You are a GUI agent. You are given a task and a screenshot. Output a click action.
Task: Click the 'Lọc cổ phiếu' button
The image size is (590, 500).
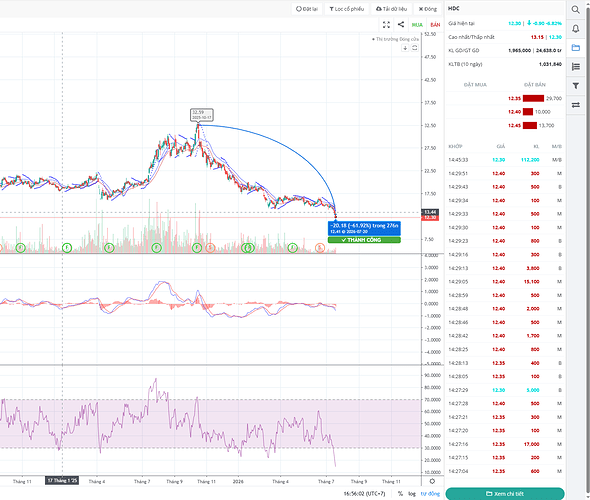[347, 9]
